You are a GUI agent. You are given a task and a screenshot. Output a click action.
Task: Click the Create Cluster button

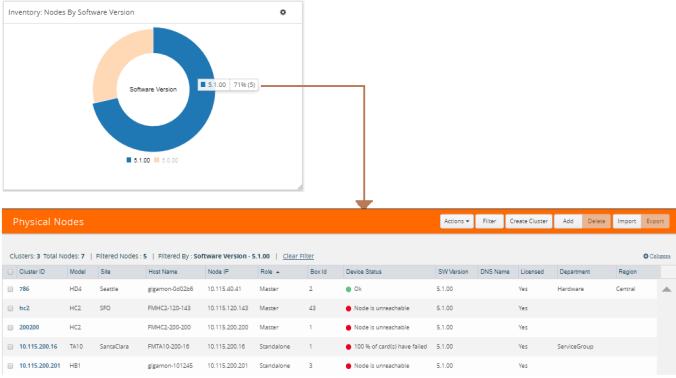(529, 221)
